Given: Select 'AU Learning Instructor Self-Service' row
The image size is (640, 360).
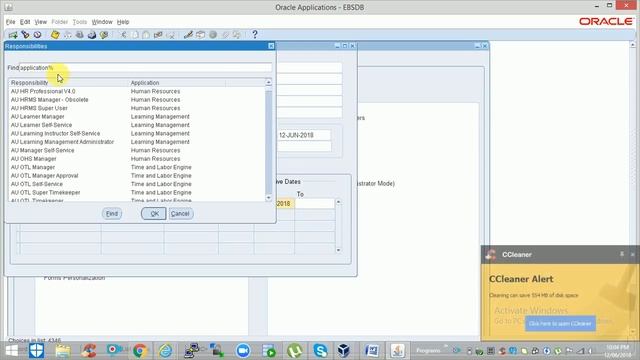Looking at the screenshot, I should [x=137, y=133].
